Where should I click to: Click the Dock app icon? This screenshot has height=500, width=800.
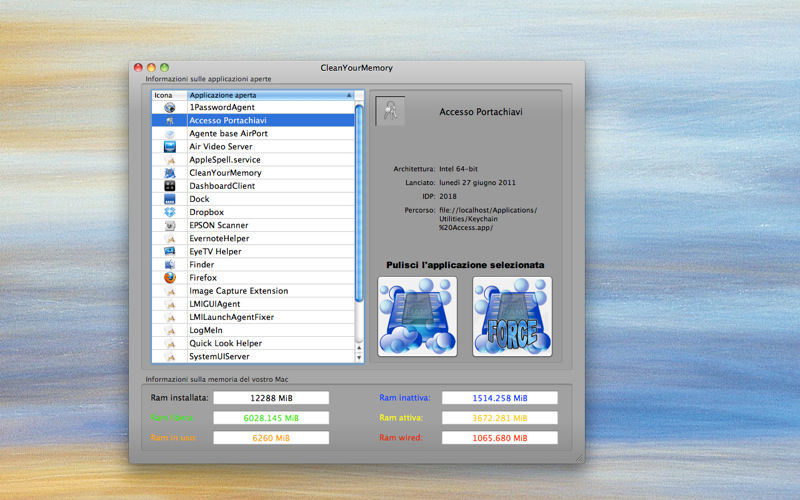(170, 199)
